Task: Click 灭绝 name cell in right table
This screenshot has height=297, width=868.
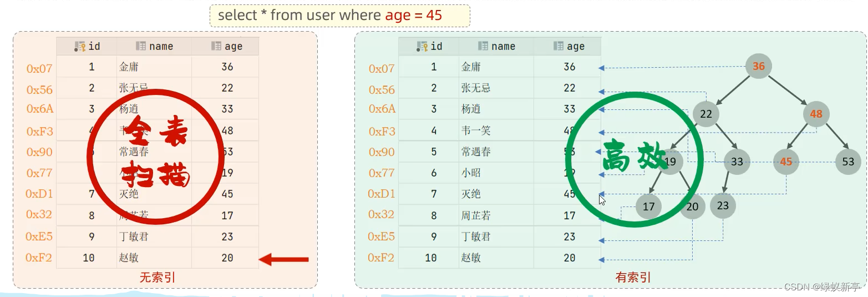Action: [x=496, y=194]
